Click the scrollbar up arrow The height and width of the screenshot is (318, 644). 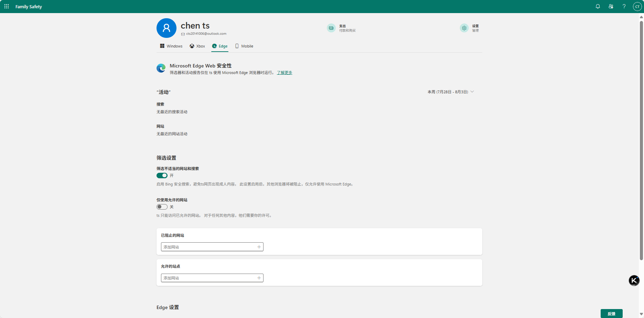tap(641, 17)
